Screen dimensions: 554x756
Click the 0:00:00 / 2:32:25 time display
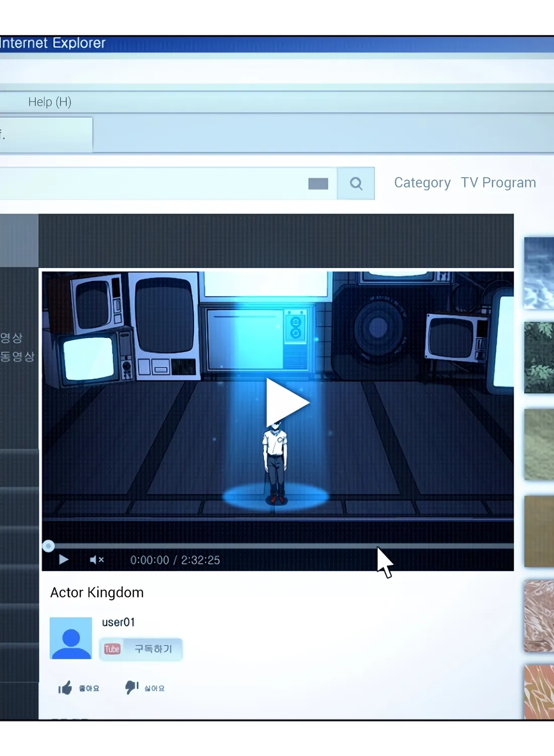(175, 560)
